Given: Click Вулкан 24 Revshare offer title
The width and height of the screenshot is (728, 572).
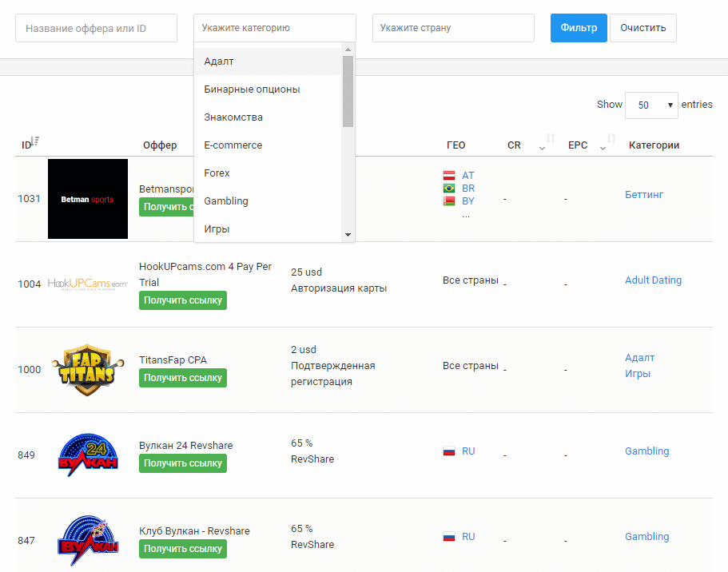Looking at the screenshot, I should 185,445.
